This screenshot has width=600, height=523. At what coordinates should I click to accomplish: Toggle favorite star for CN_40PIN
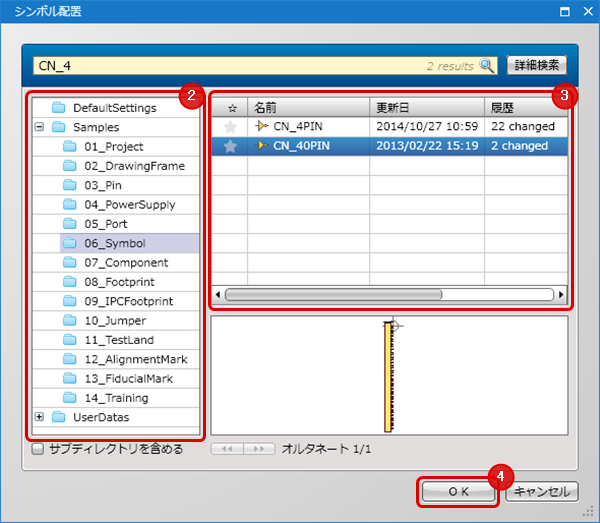coord(230,146)
